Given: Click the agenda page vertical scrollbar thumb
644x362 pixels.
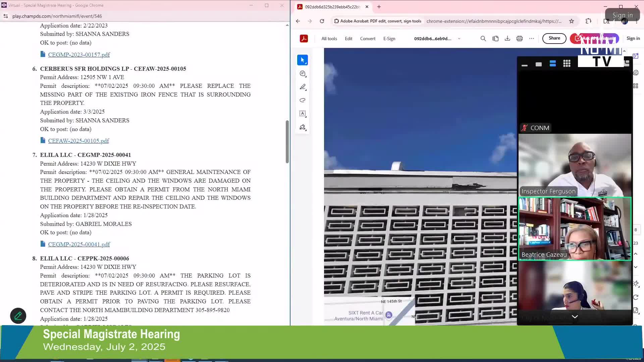Looking at the screenshot, I should point(287,142).
